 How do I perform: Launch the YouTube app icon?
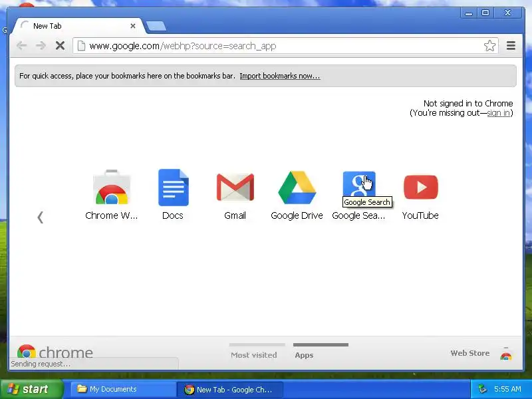click(421, 188)
